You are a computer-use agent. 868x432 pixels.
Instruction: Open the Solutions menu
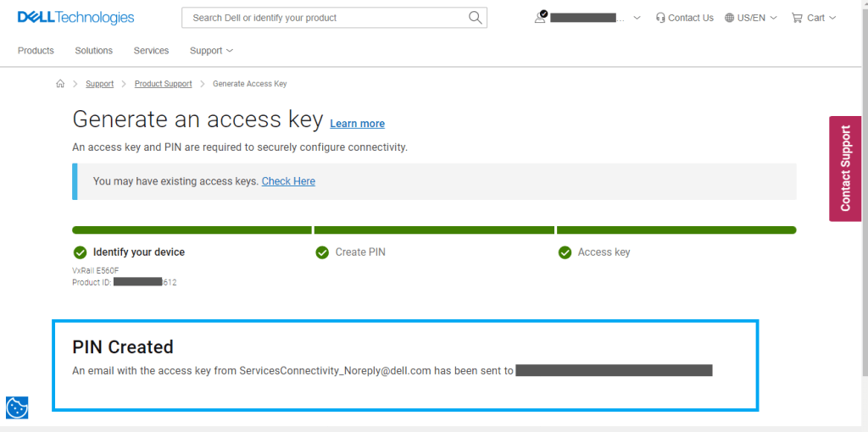[x=93, y=51]
